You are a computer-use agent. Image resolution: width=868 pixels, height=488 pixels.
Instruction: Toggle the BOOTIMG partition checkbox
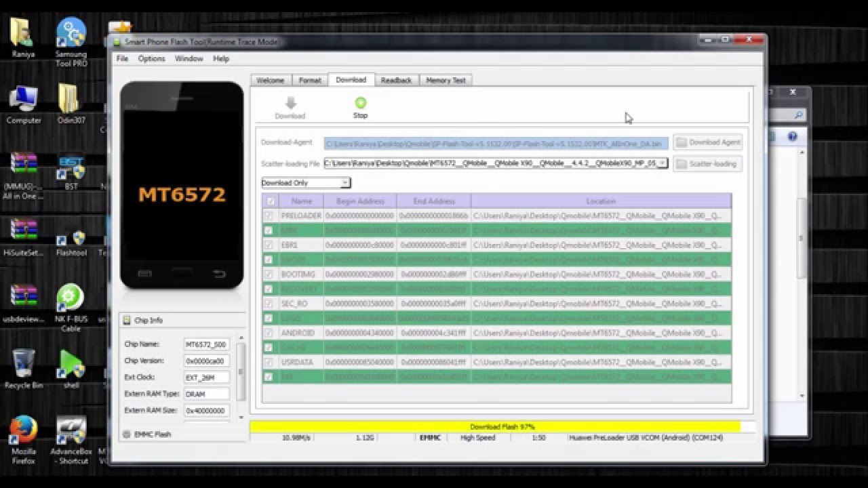pyautogui.click(x=269, y=274)
